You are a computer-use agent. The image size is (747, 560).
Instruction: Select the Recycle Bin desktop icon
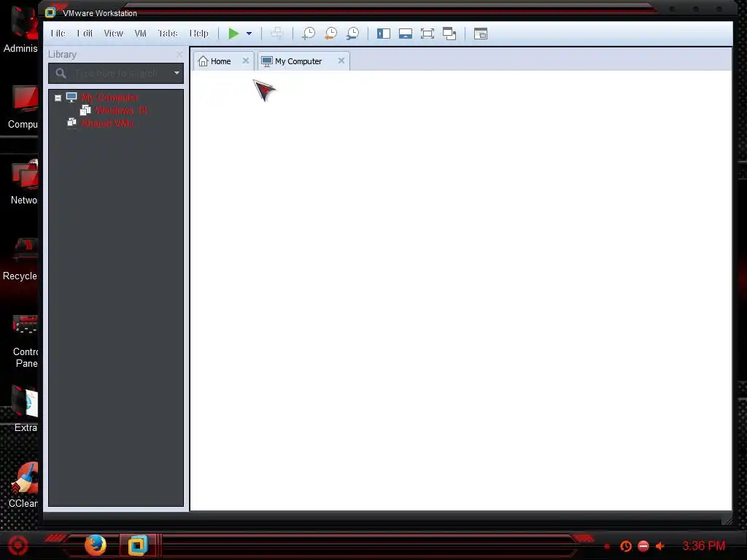20,259
